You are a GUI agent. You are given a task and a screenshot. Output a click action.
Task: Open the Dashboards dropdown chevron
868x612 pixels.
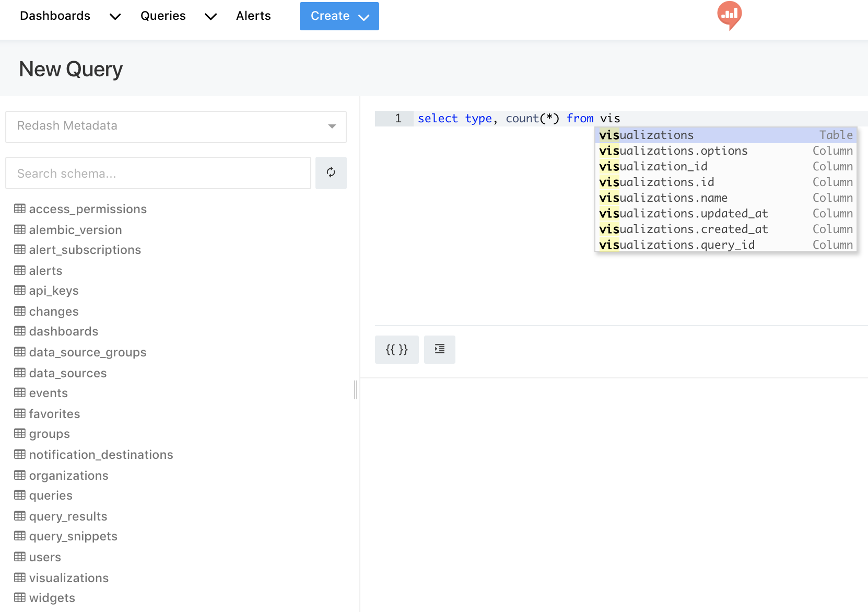coord(115,17)
